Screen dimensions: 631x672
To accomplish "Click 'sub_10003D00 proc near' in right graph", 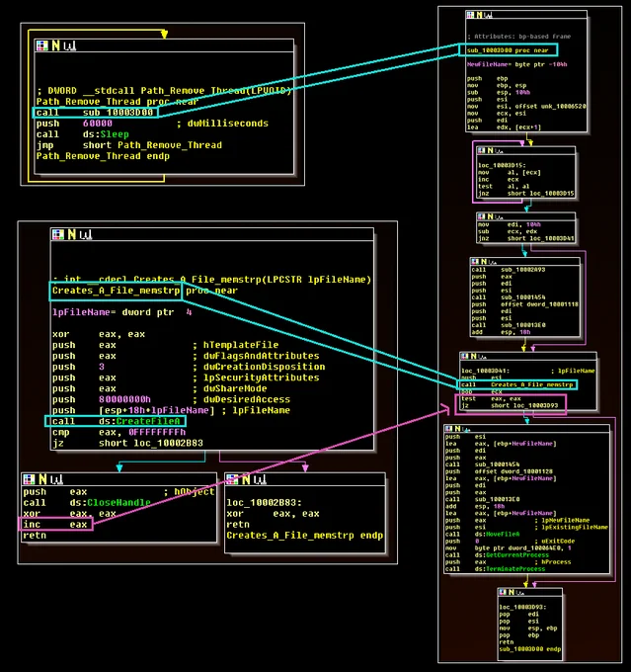I will point(508,50).
